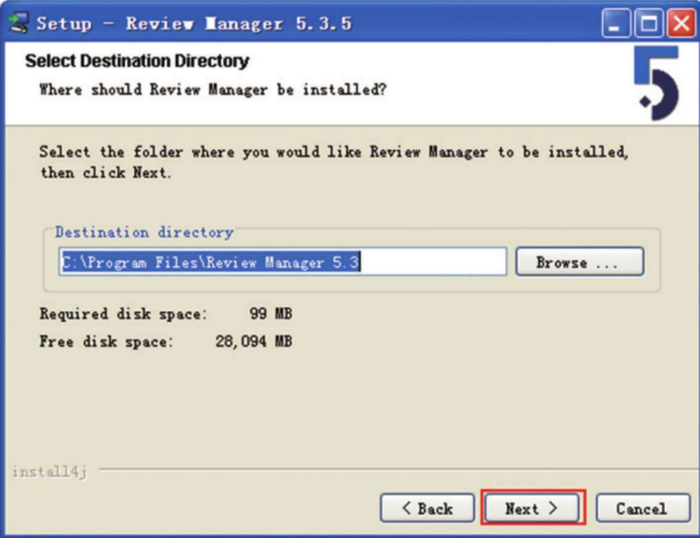Select the '28,094 MB' value

pos(254,342)
